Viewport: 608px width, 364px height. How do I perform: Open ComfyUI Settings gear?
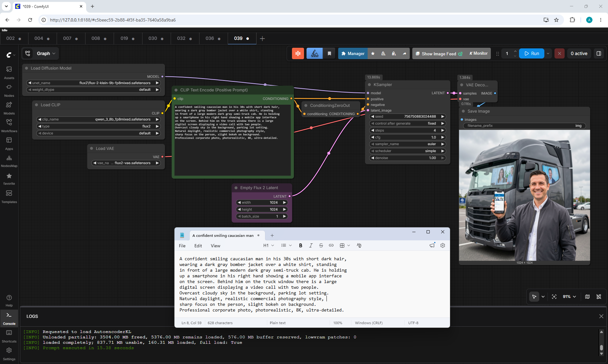[x=9, y=354]
